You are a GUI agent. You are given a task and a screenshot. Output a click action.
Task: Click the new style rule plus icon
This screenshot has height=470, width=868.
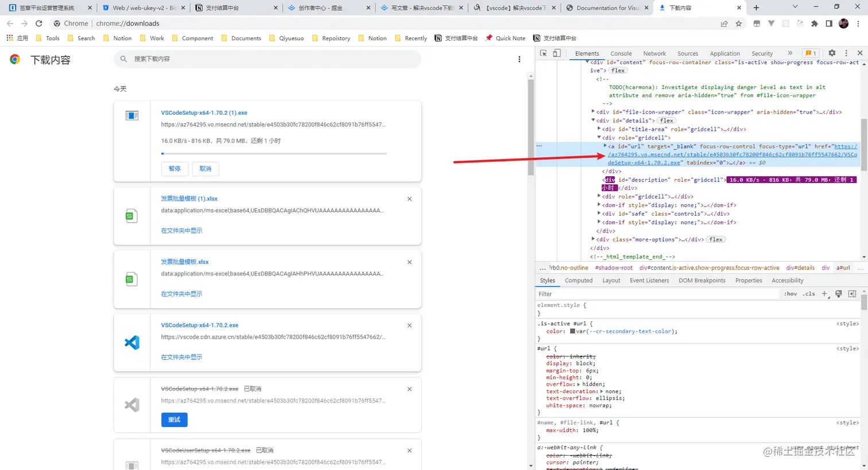click(824, 294)
